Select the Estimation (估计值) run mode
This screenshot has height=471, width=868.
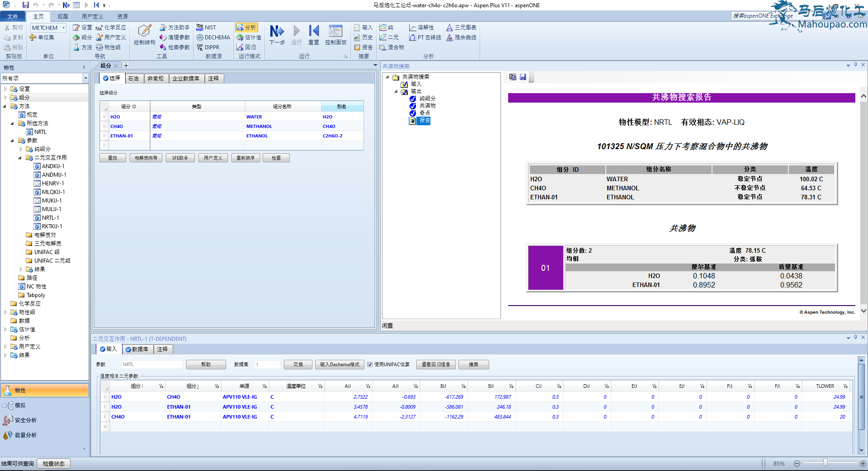coord(249,38)
